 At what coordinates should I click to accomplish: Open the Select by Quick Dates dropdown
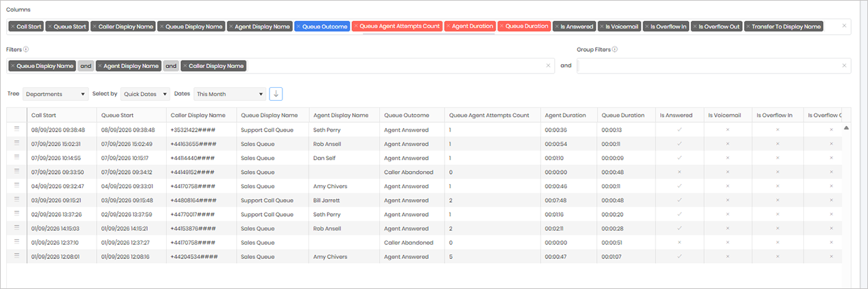tap(144, 94)
